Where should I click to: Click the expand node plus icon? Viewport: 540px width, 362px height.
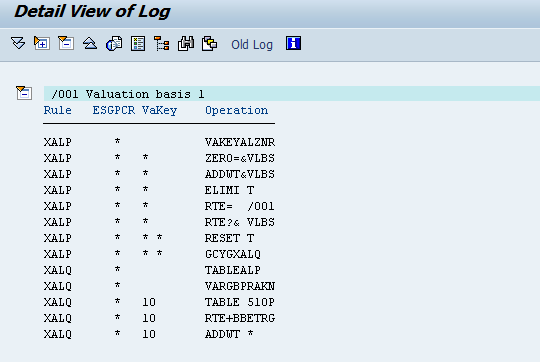click(42, 43)
